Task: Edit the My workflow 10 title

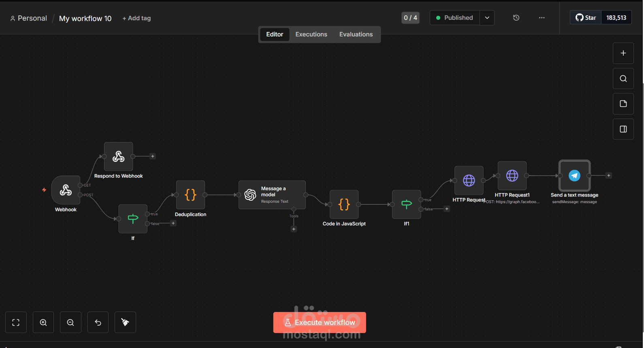Action: [85, 19]
